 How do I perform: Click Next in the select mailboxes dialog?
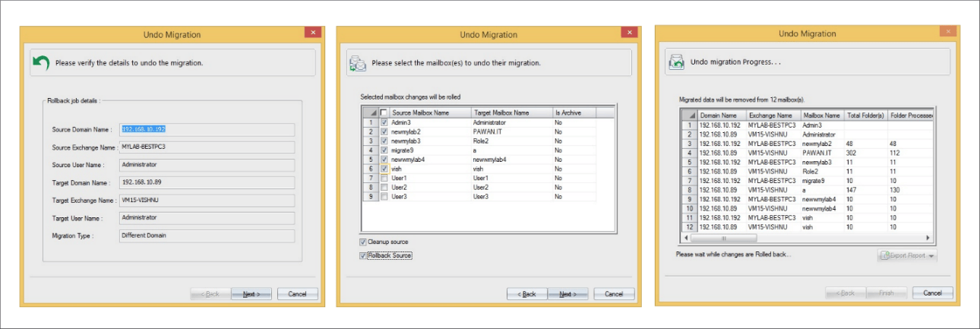568,294
